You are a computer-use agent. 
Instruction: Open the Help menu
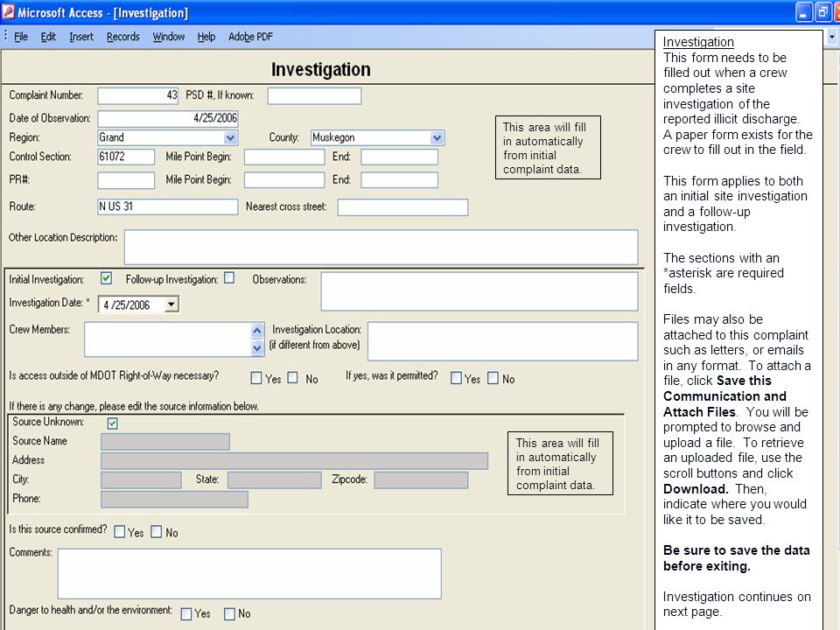[x=206, y=37]
